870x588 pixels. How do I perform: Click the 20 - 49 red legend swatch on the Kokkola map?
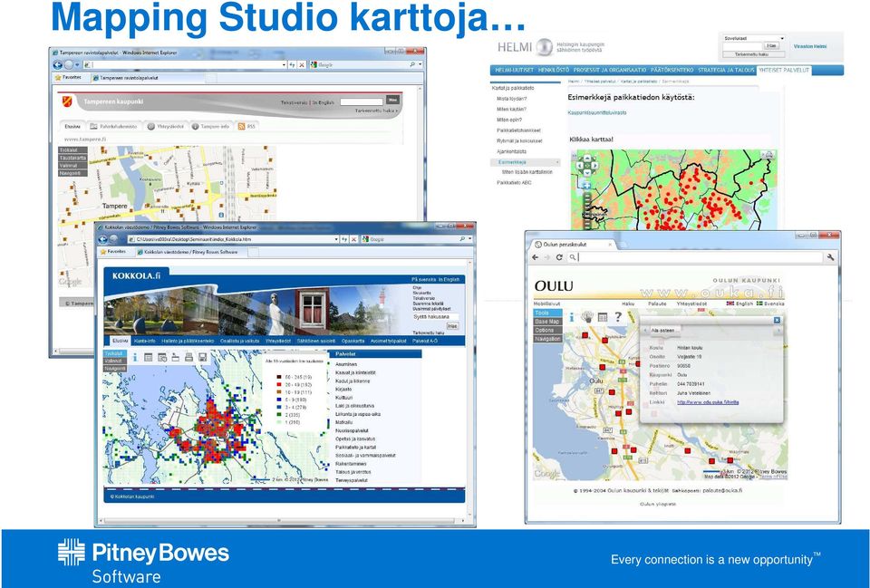278,384
